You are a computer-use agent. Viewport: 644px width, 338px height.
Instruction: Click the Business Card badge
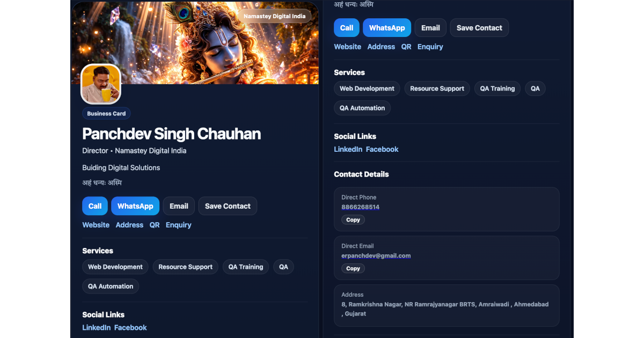click(x=106, y=114)
